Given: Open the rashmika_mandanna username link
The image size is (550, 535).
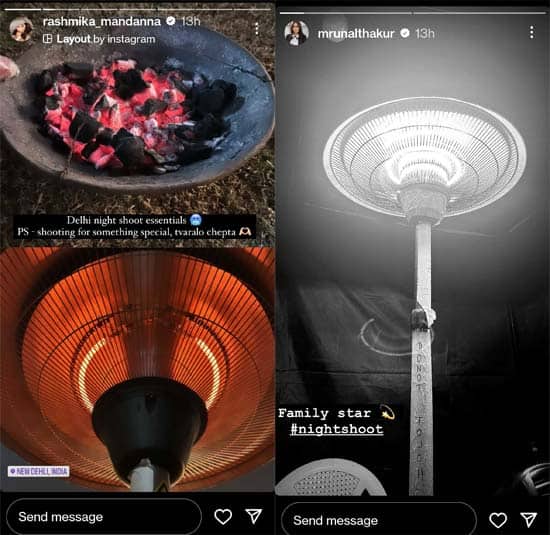Looking at the screenshot, I should pyautogui.click(x=102, y=21).
